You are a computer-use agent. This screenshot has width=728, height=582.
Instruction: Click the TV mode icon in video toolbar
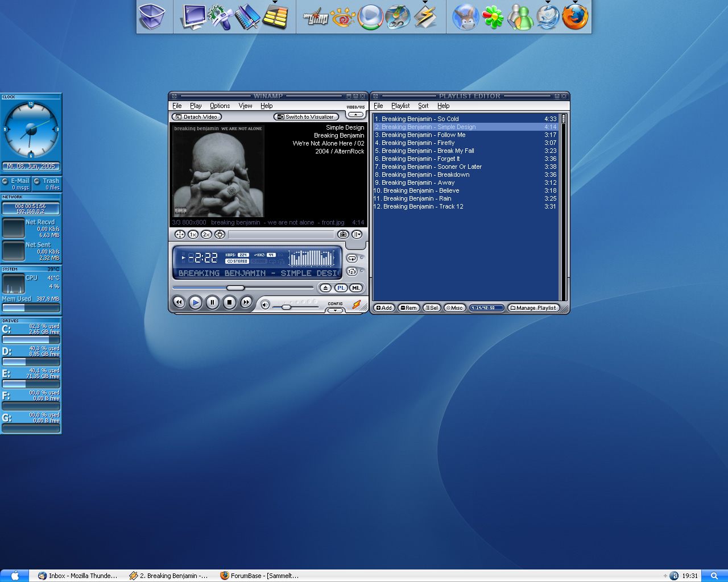tap(220, 234)
